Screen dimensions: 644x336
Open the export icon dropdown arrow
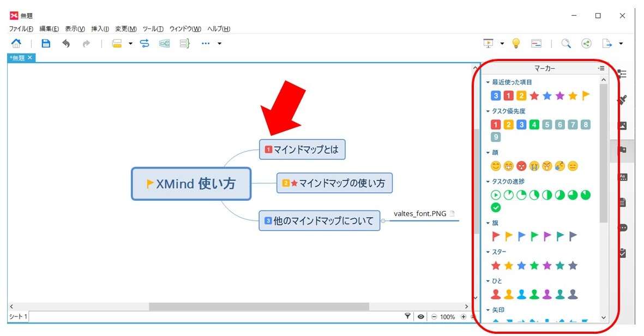click(621, 44)
